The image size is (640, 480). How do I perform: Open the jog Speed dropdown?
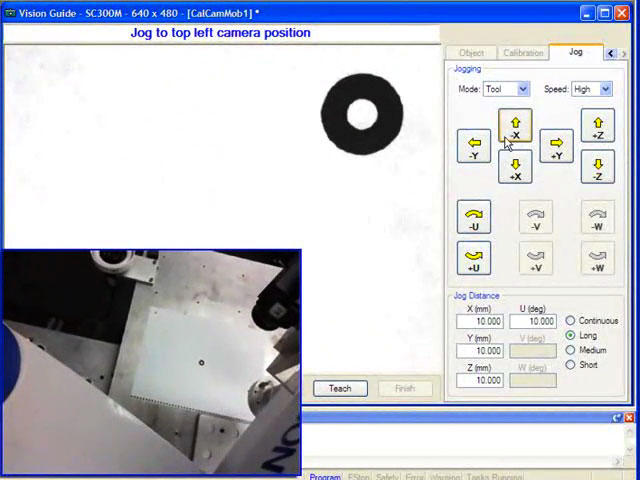click(606, 89)
